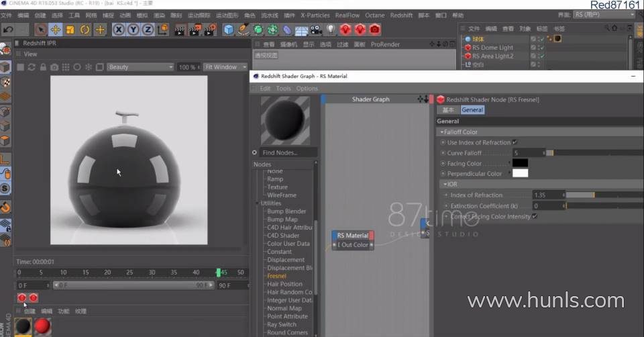Switch to the General tab
Viewport: 644px width, 337px height.
pos(472,109)
